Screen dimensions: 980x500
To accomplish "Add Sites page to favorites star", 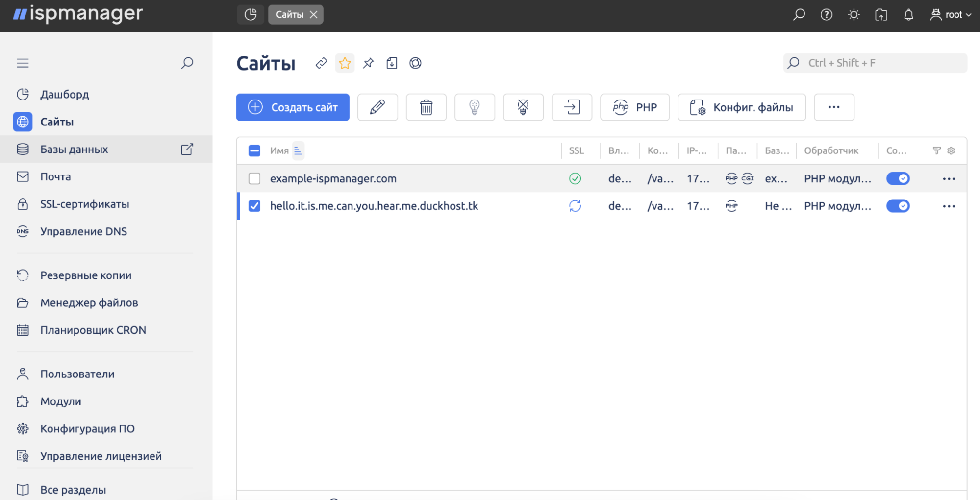I will point(345,63).
